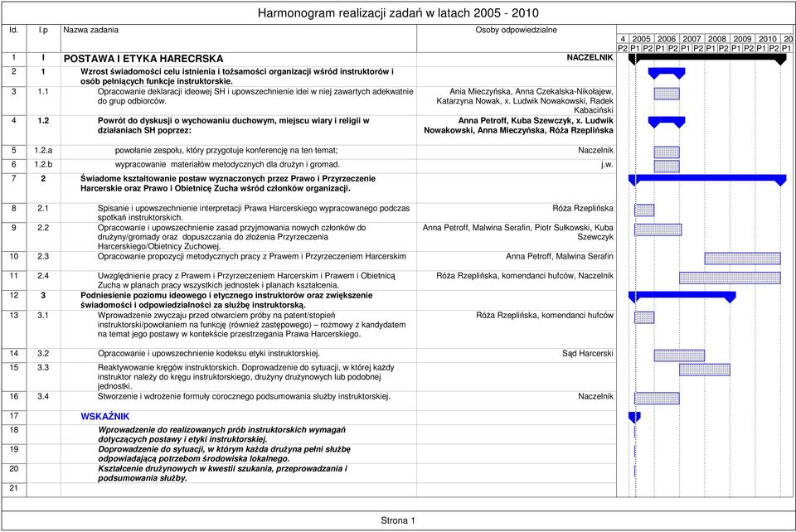
Task: Click the '2010' year header in timeline
Action: coord(768,39)
